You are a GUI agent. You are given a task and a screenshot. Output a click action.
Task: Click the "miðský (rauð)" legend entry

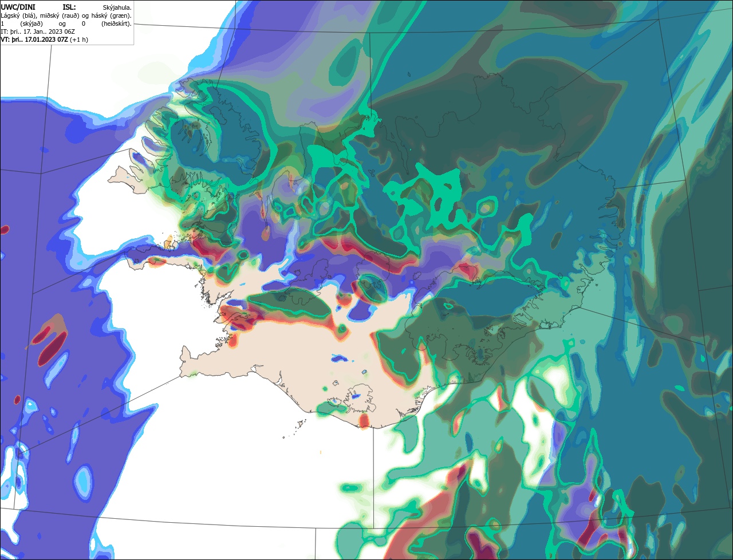pyautogui.click(x=60, y=16)
